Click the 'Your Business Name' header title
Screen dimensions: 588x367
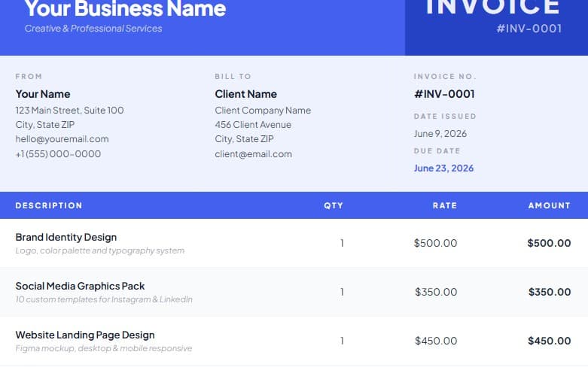(x=125, y=8)
